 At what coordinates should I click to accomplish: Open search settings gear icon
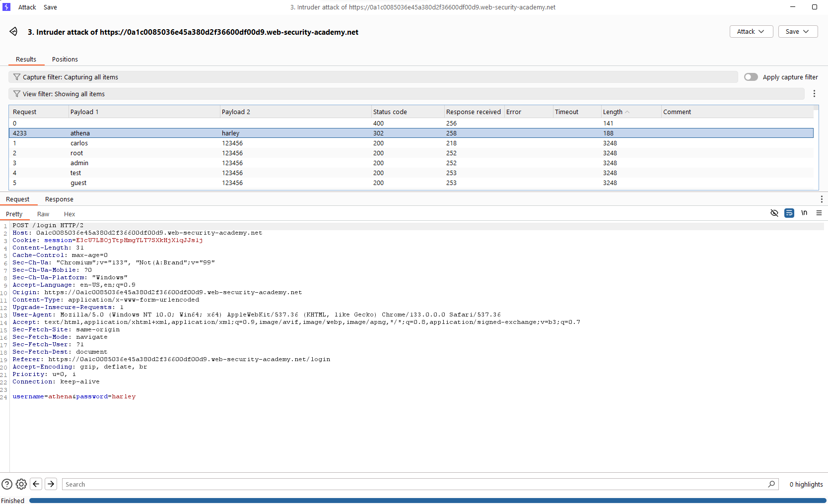21,484
